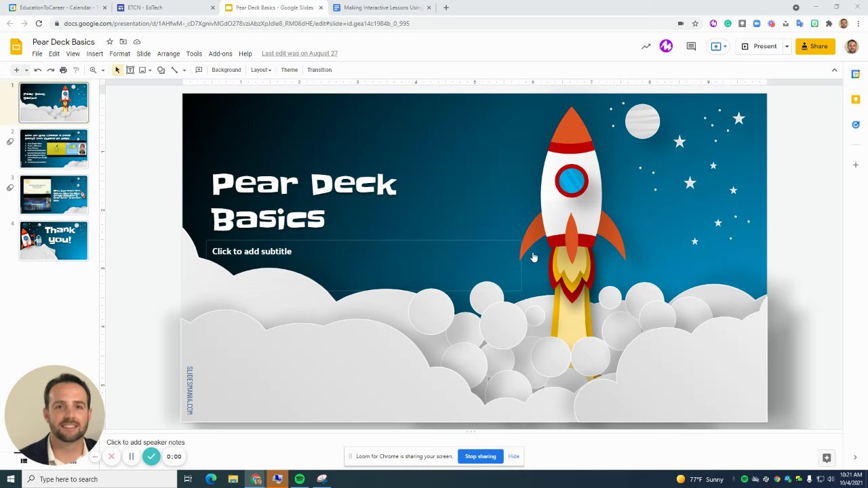The height and width of the screenshot is (488, 868).
Task: Open the Add-ons menu
Action: pyautogui.click(x=220, y=54)
